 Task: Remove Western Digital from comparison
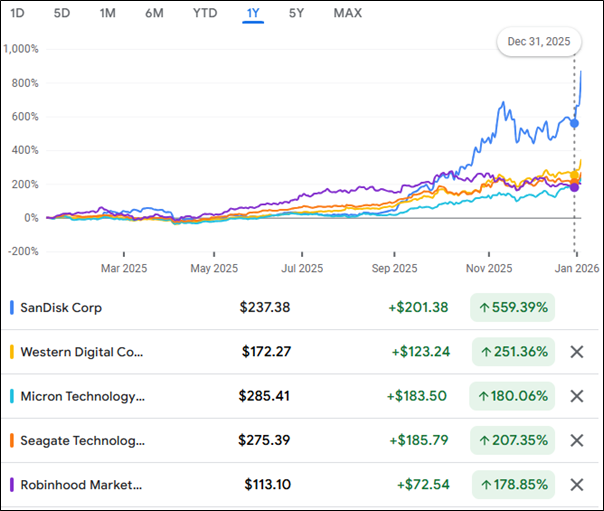[x=576, y=352]
